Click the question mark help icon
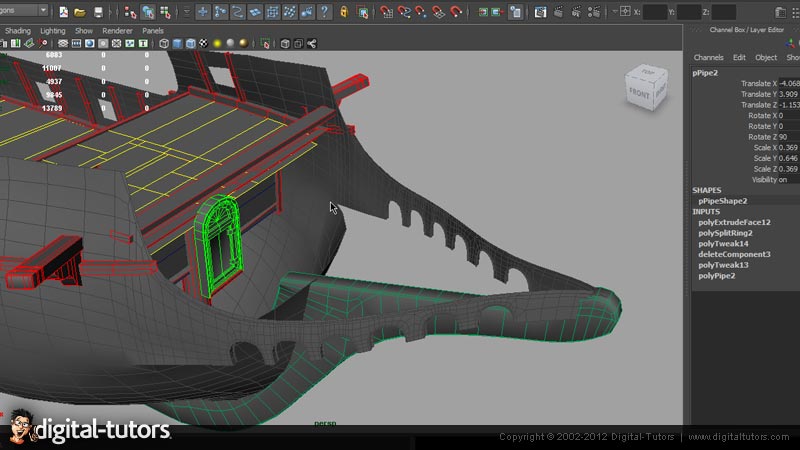This screenshot has height=450, width=800. click(x=324, y=12)
